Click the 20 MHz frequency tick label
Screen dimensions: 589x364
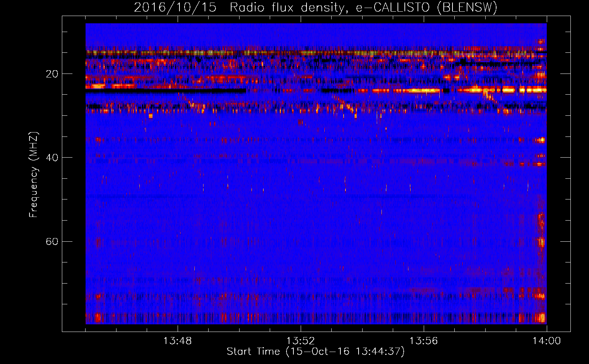(x=52, y=74)
